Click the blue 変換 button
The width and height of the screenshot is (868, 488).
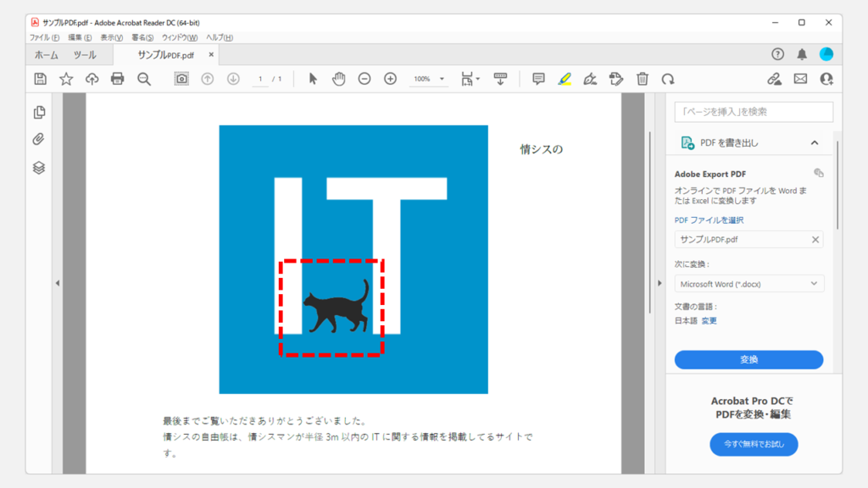[x=748, y=359]
